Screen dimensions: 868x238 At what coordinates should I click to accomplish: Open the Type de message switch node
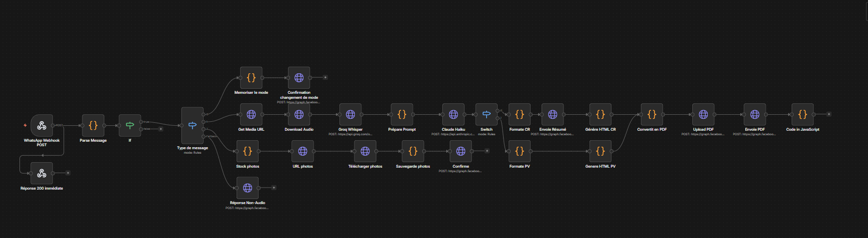192,125
